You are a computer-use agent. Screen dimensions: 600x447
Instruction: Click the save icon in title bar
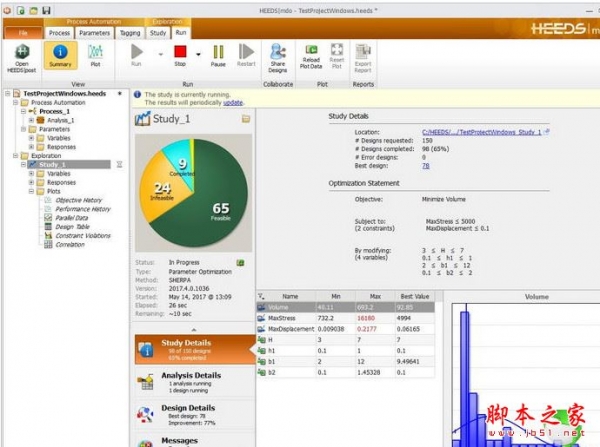(x=47, y=7)
